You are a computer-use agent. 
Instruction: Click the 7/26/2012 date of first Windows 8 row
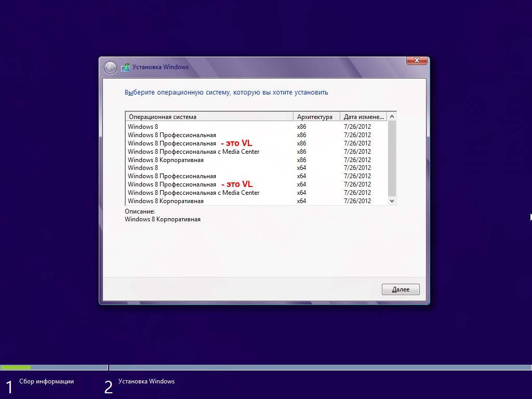tap(357, 127)
